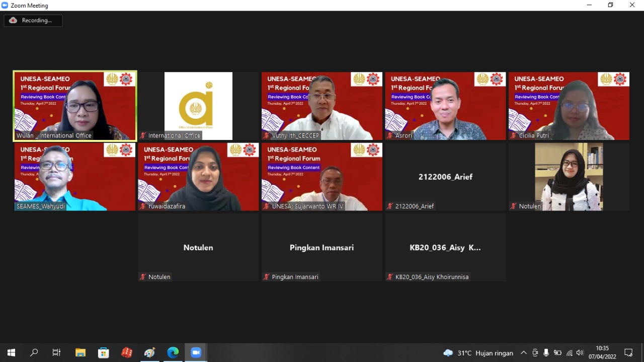This screenshot has width=644, height=362.
Task: Select ruwaidazafira's video tile
Action: [198, 177]
